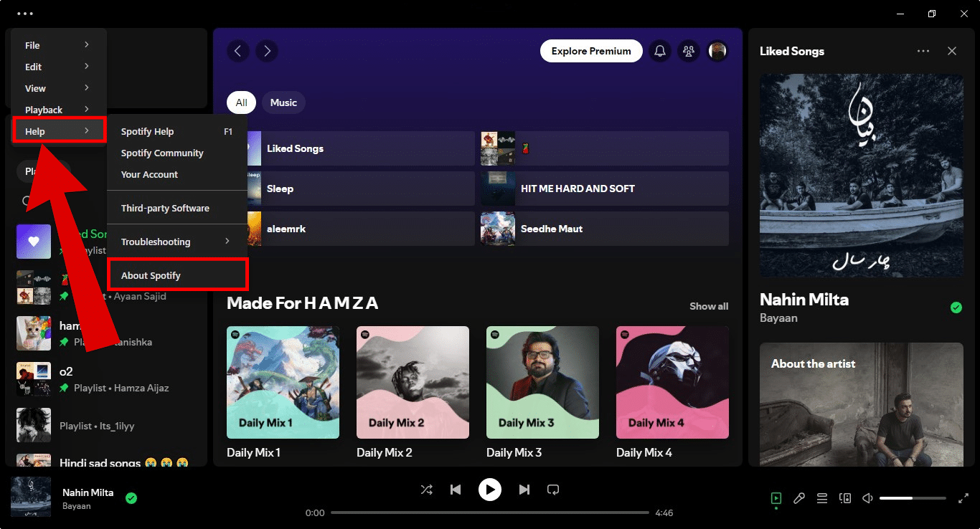Viewport: 980px width, 529px height.
Task: Open the notifications bell
Action: click(x=660, y=51)
